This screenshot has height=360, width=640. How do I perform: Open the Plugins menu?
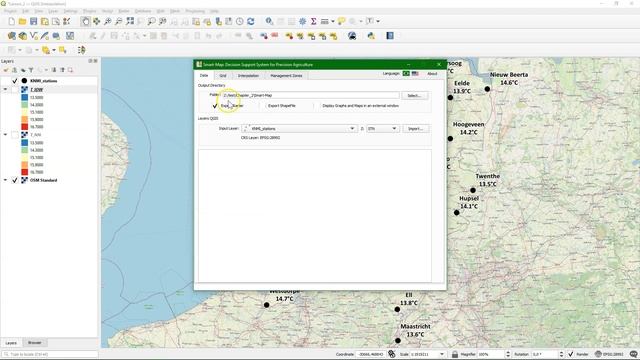pos(89,11)
